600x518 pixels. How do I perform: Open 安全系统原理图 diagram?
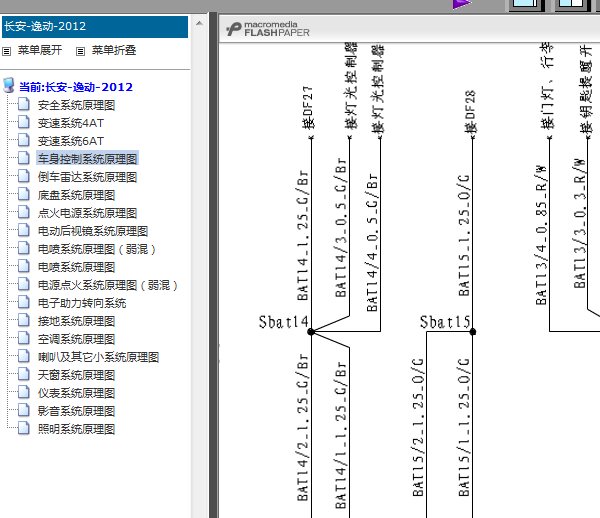pos(76,105)
